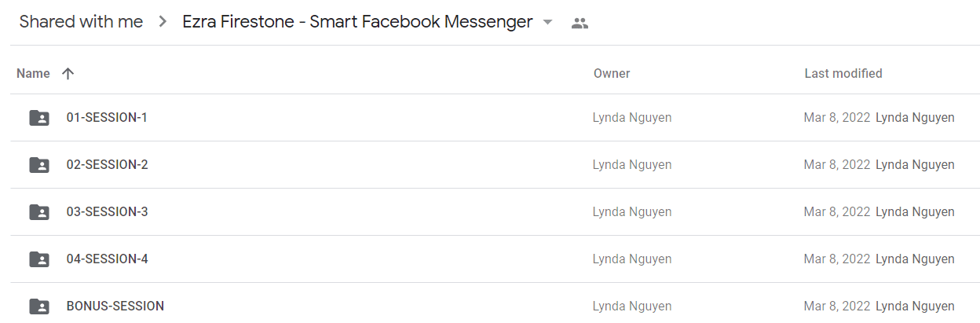This screenshot has width=980, height=323.
Task: Select the BONUS-SESSION folder name
Action: 115,306
